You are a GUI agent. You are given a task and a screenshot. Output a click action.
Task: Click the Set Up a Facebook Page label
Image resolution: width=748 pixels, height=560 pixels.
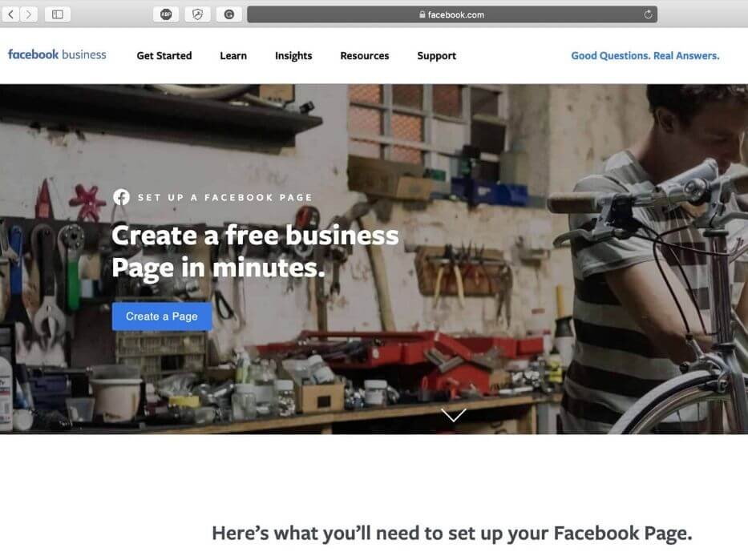pyautogui.click(x=224, y=197)
